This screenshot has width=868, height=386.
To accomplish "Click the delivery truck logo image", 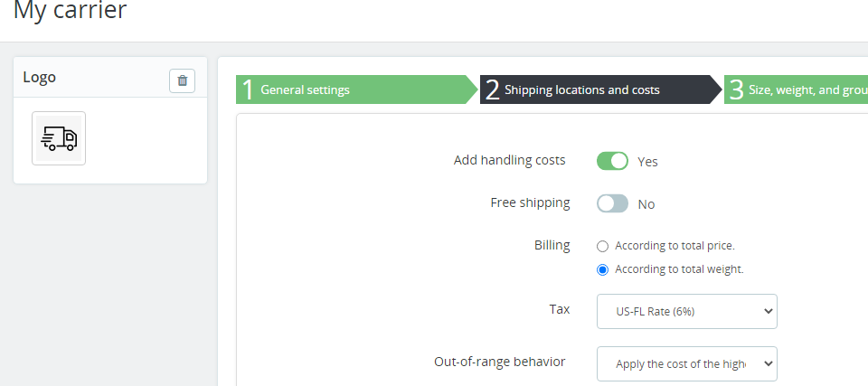I will click(x=59, y=138).
